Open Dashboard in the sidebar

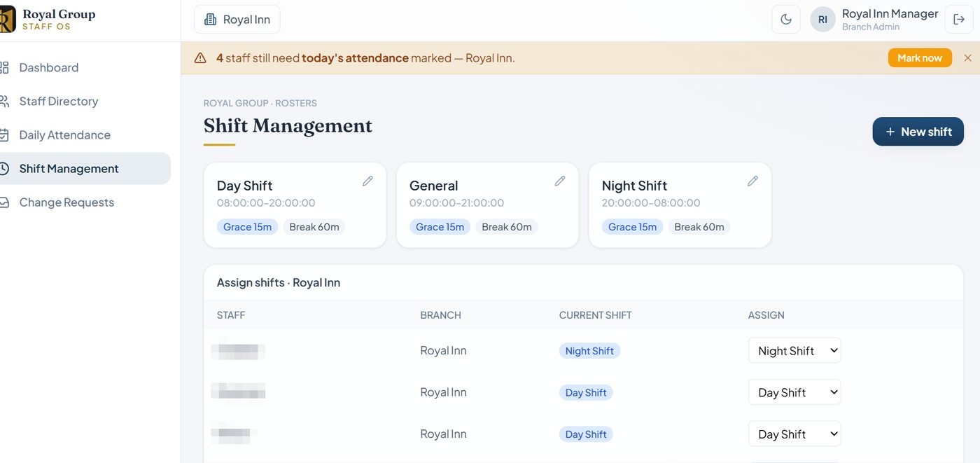[x=85, y=68]
